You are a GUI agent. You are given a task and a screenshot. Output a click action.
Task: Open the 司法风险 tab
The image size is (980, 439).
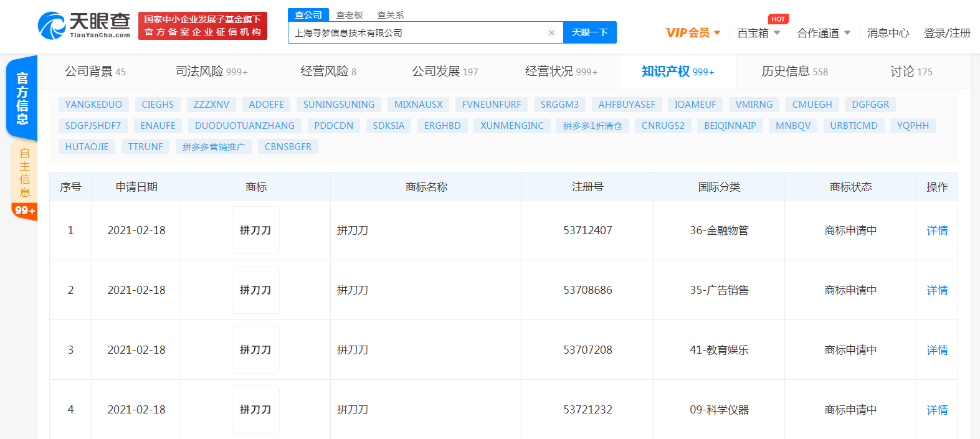point(211,72)
